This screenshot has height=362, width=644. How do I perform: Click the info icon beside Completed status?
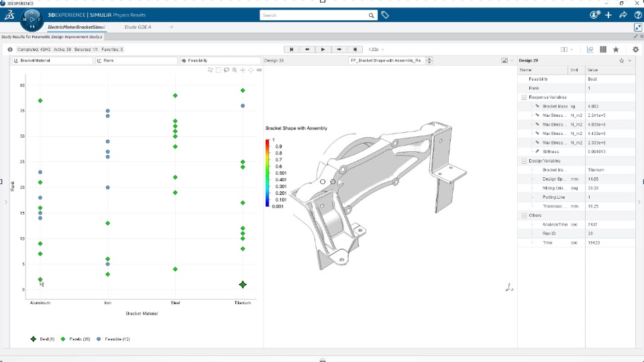click(x=10, y=50)
